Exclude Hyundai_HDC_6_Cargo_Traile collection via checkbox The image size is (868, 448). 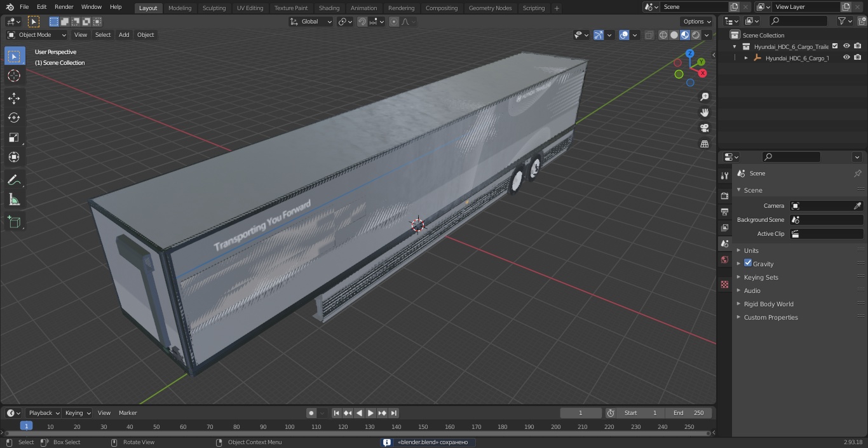click(835, 46)
